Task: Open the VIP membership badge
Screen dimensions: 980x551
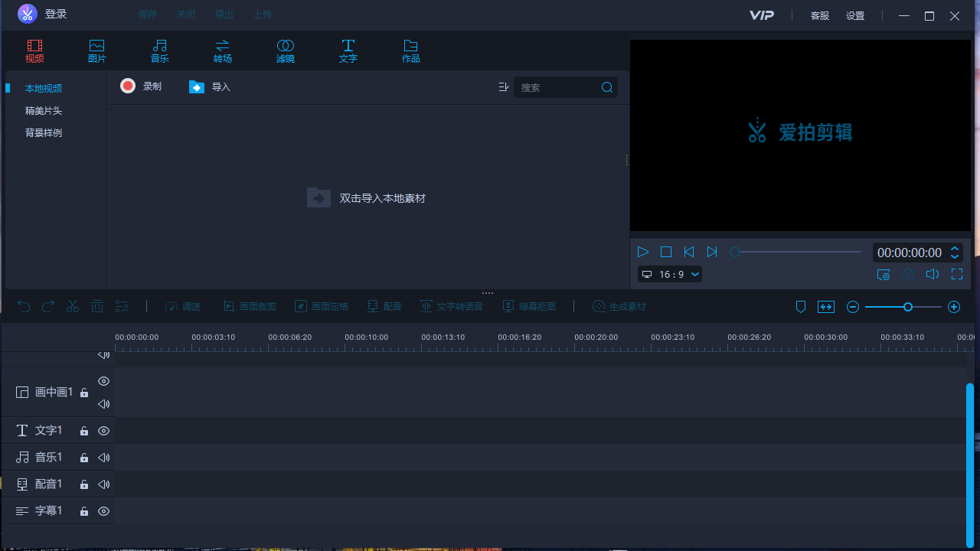Action: (x=762, y=15)
